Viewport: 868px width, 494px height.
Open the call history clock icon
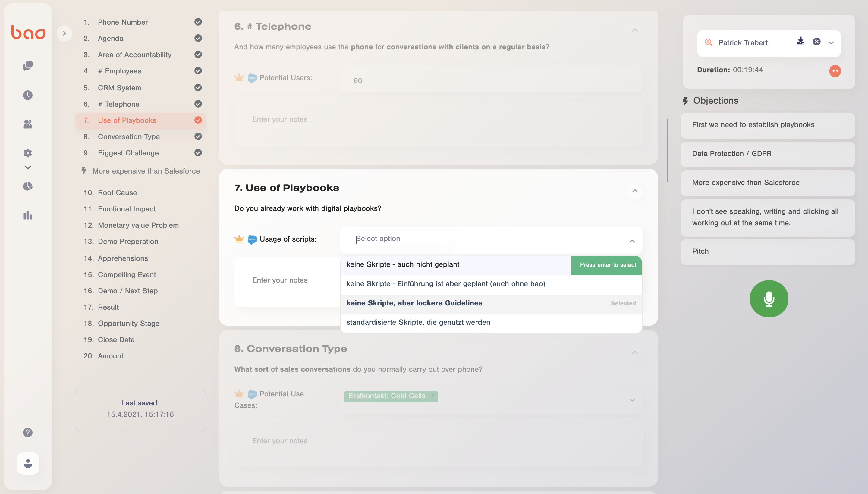tap(27, 95)
